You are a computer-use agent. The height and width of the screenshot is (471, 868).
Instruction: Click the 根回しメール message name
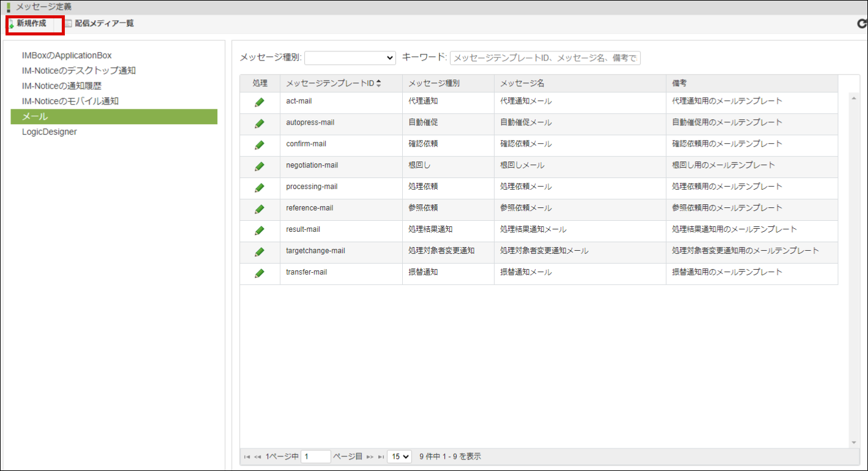(x=522, y=165)
